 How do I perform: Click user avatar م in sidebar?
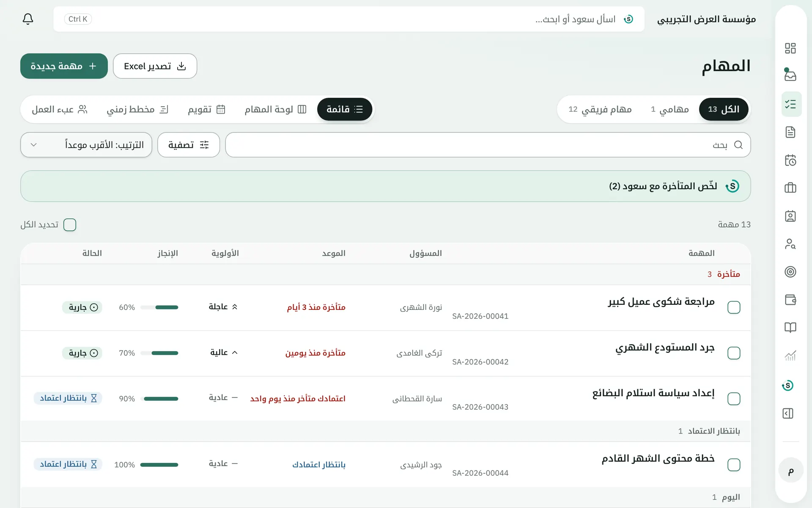point(791,470)
